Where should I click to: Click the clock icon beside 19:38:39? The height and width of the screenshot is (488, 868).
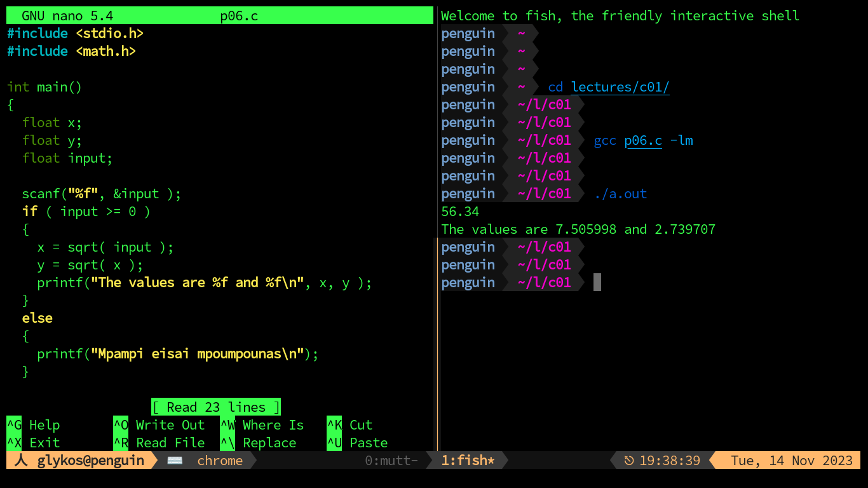(628, 461)
